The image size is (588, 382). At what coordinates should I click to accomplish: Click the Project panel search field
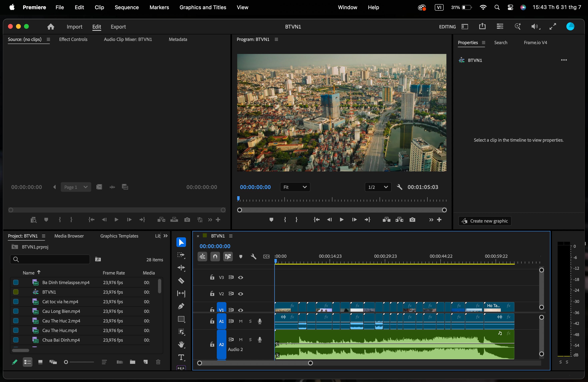pyautogui.click(x=50, y=259)
